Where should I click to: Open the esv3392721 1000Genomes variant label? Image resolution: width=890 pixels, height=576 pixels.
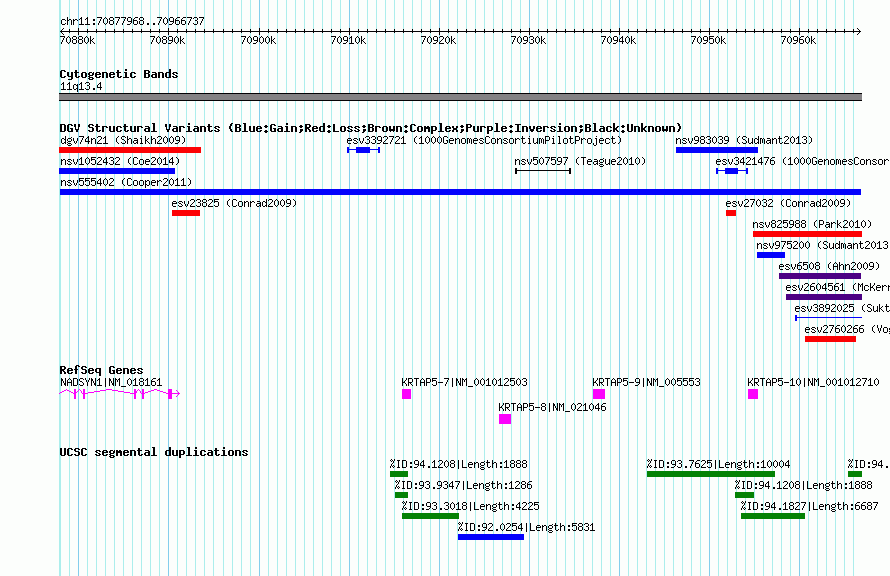tap(484, 140)
